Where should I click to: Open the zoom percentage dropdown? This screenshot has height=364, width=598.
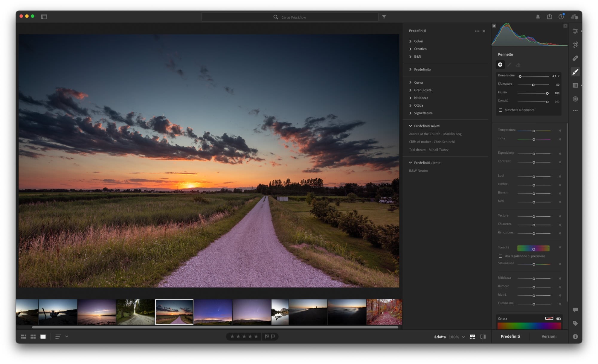click(463, 337)
